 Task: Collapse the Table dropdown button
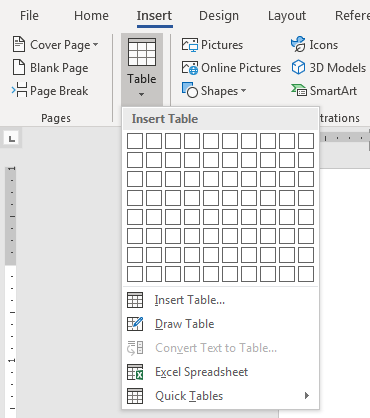(142, 69)
